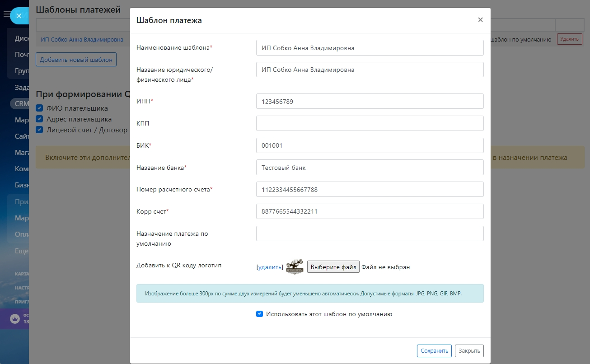Click the 'Название банка' text field
Screen dimensions: 590x364
click(x=370, y=168)
